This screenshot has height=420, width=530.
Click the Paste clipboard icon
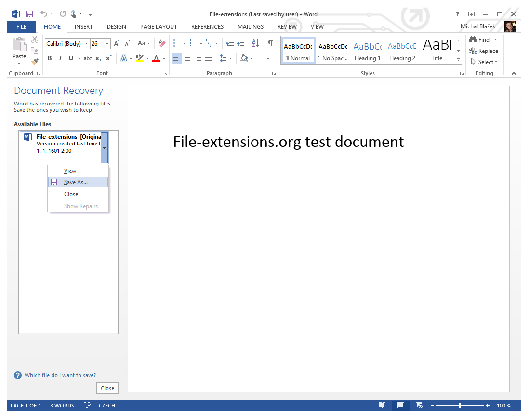(19, 45)
